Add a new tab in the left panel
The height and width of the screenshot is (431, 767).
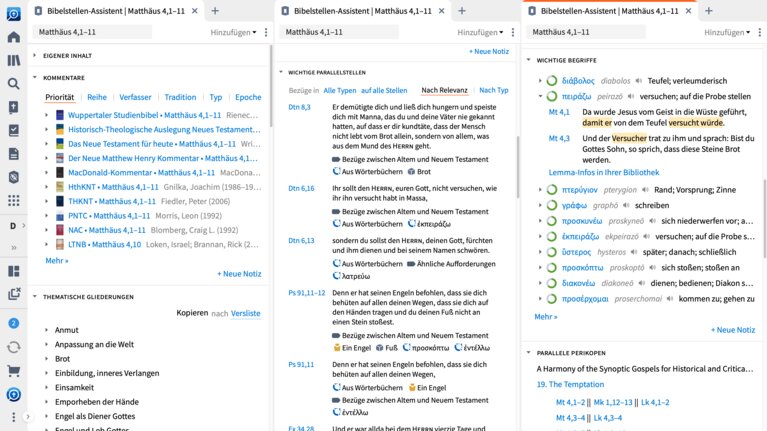tap(215, 11)
